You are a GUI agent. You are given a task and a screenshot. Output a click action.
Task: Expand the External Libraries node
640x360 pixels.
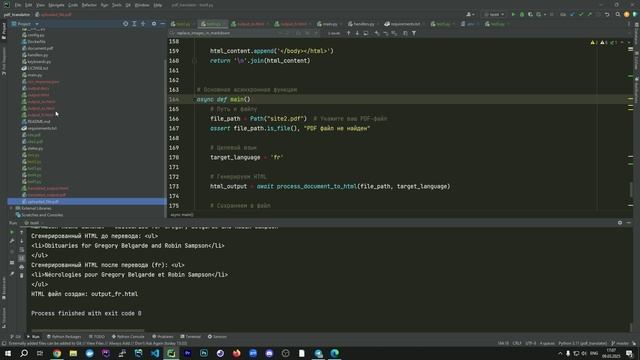[x=11, y=208]
